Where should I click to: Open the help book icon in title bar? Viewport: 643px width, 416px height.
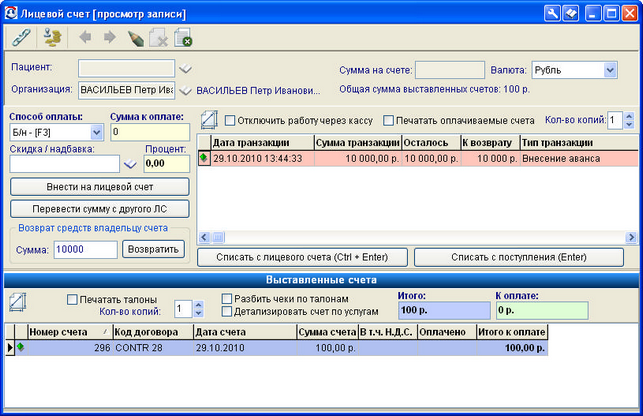[570, 14]
